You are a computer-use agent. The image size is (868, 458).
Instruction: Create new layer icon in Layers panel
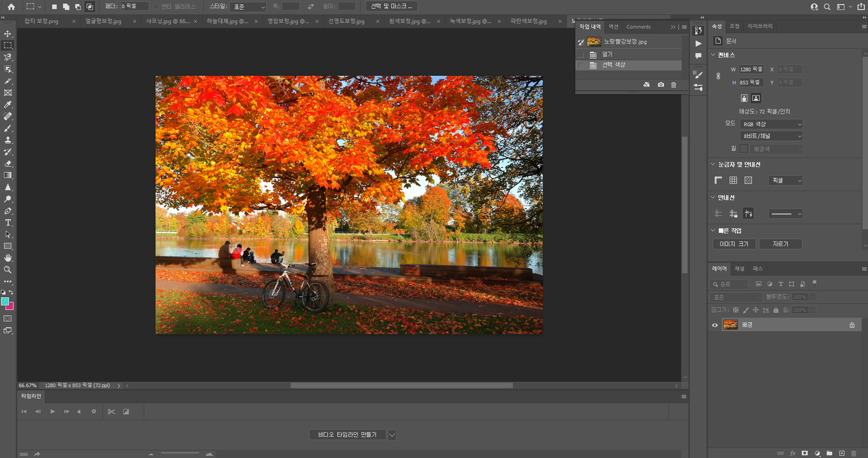point(842,453)
